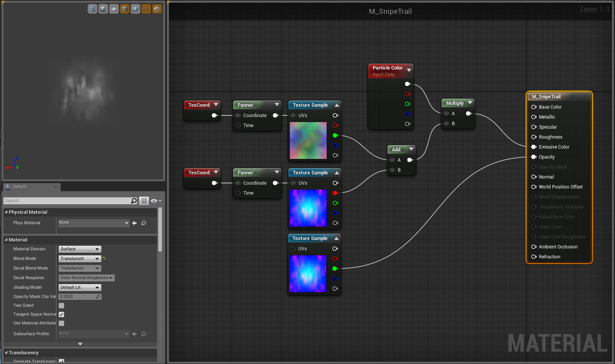Click middle Texture Sample red output pin
This screenshot has height=364, width=615.
click(335, 193)
